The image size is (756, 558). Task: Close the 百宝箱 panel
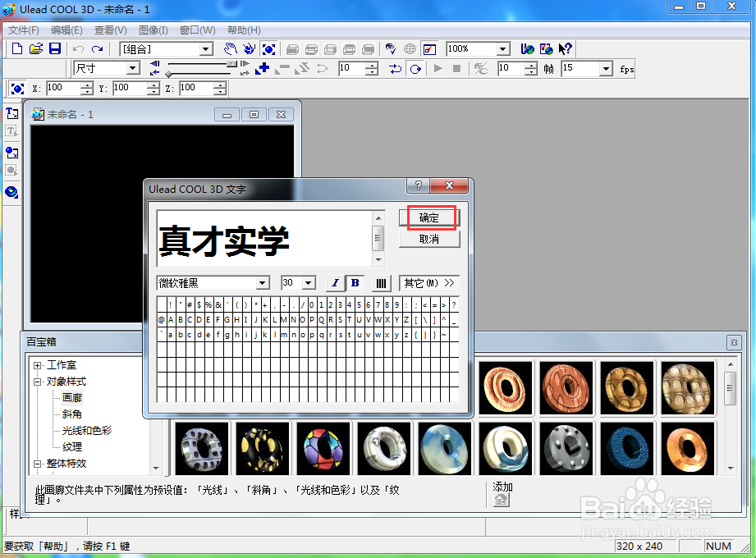[x=734, y=343]
